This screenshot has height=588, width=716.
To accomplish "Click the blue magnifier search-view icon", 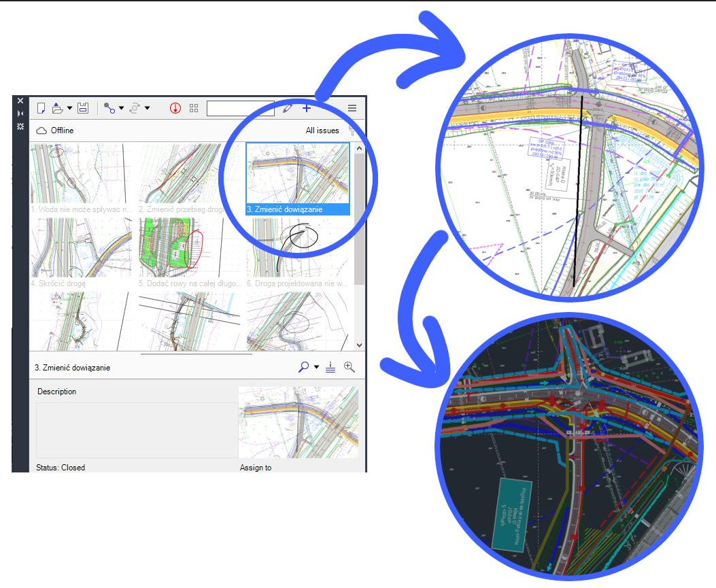I will [304, 367].
